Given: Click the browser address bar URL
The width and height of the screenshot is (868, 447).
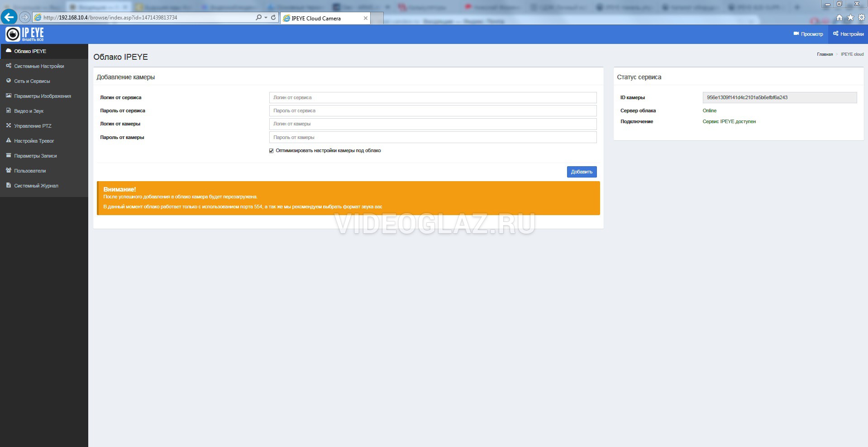Looking at the screenshot, I should pos(110,18).
